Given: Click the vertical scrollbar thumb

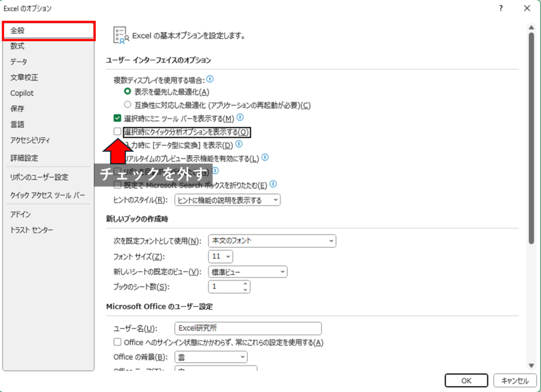Looking at the screenshot, I should coord(531,138).
